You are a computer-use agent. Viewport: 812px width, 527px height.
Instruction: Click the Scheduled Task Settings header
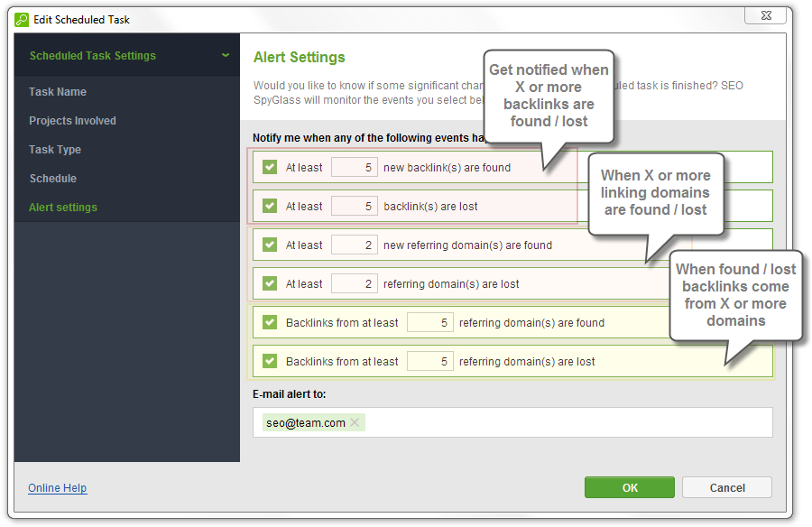point(127,55)
